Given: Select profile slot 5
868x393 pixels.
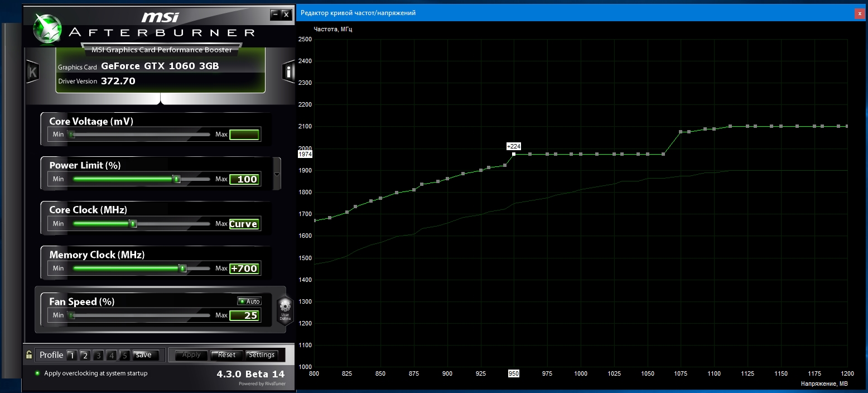Looking at the screenshot, I should tap(125, 355).
